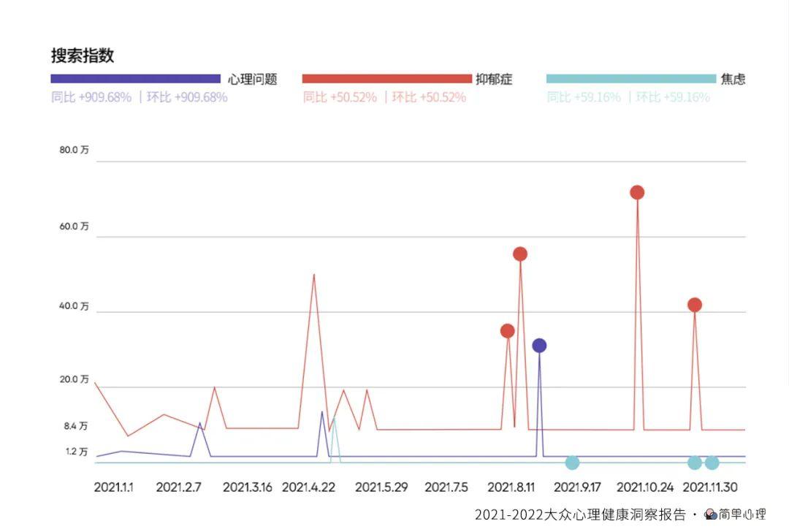The width and height of the screenshot is (789, 532).
Task: Click the 1.2 万 axis label
Action: pos(77,452)
